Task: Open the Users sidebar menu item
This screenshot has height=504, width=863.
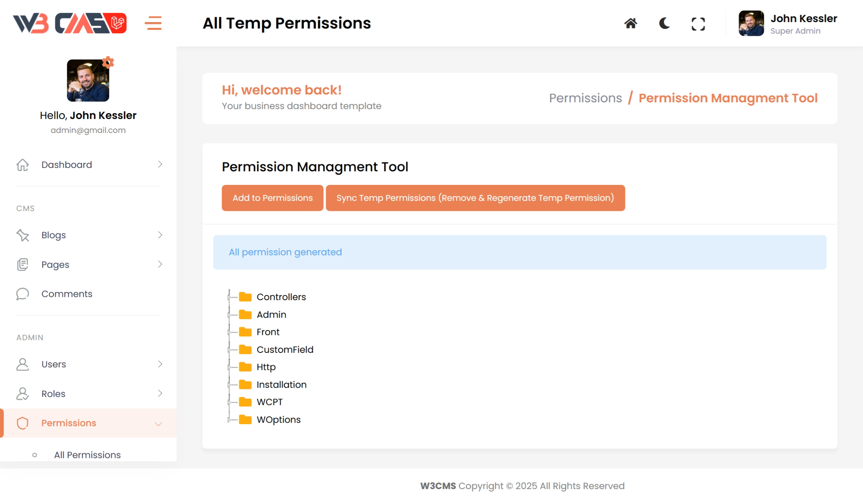Action: 54,364
